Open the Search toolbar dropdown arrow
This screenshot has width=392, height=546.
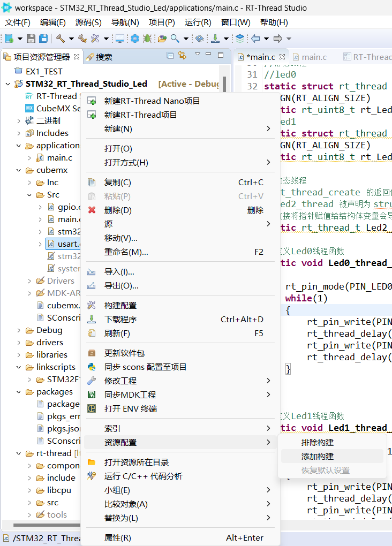coord(186,39)
